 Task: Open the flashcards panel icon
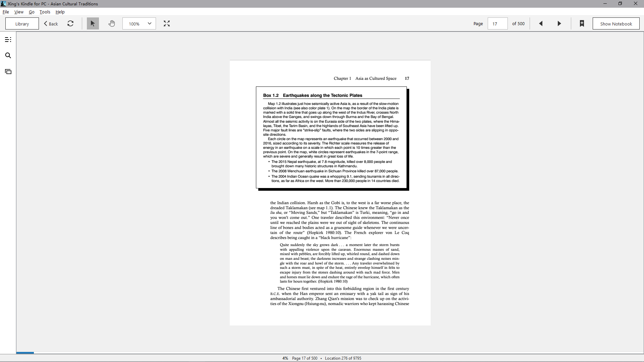coord(8,71)
